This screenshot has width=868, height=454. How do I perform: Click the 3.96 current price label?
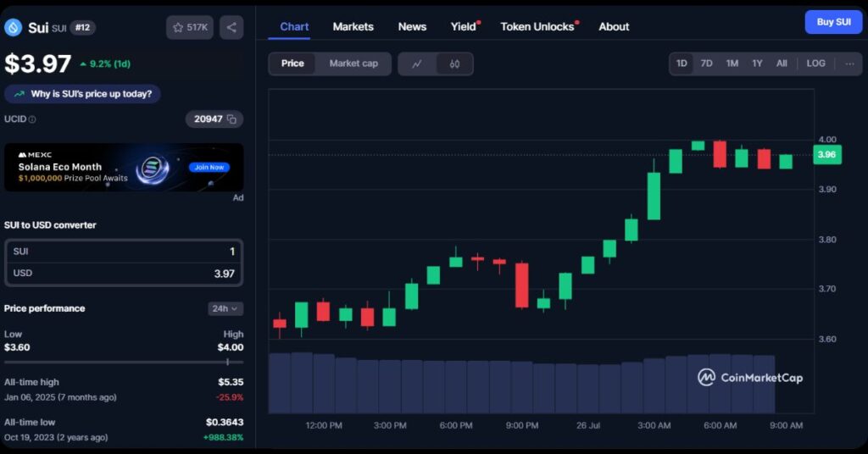[826, 154]
